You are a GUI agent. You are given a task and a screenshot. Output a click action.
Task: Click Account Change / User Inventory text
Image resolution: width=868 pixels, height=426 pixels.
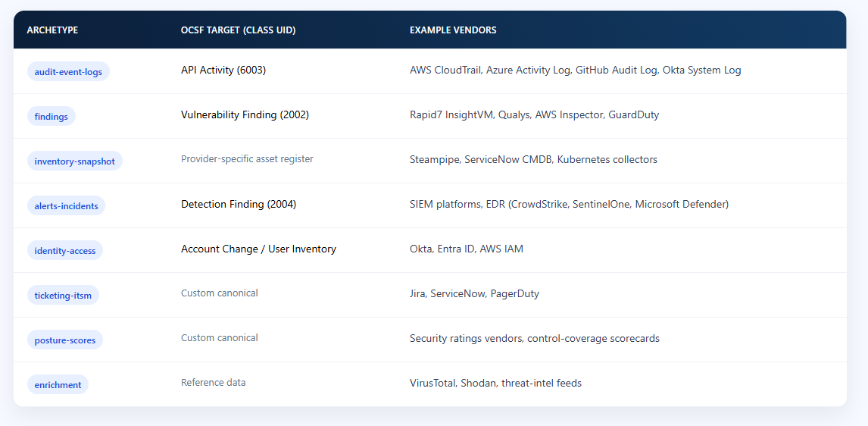(258, 249)
